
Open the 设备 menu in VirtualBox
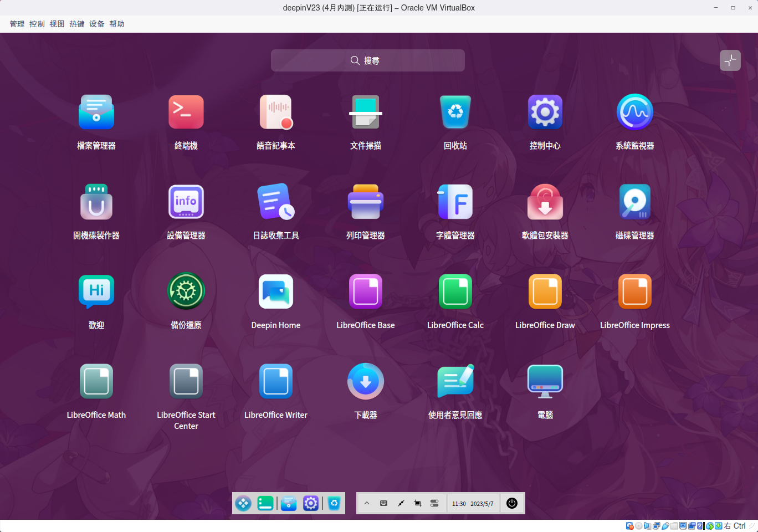click(x=96, y=24)
